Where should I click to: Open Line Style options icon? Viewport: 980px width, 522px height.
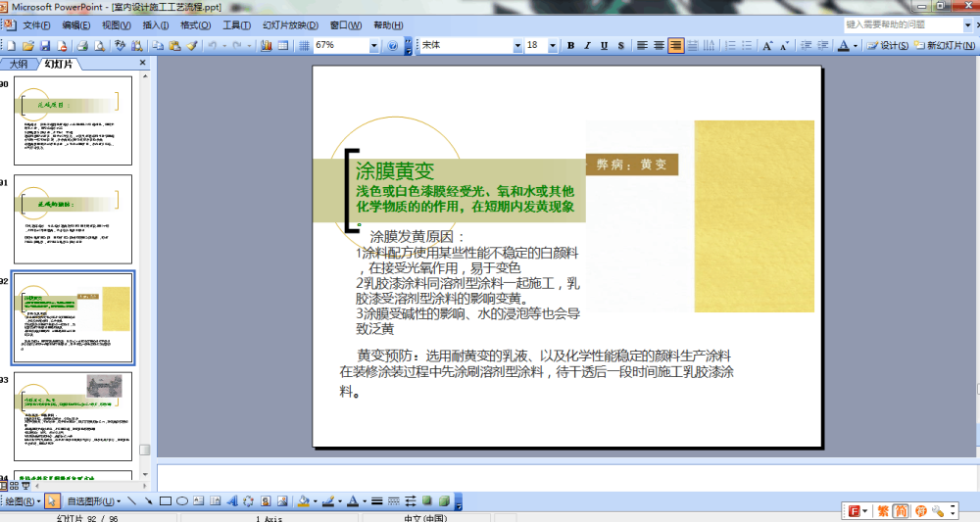click(377, 500)
